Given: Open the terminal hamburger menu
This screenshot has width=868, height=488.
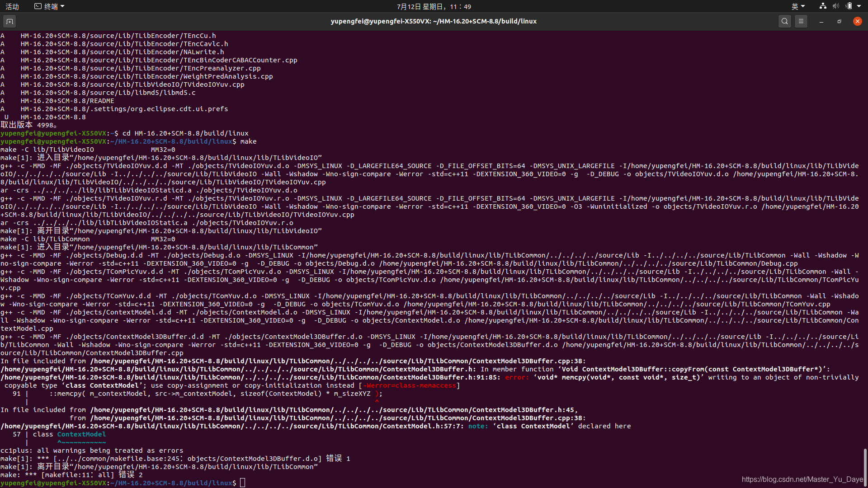Looking at the screenshot, I should point(801,21).
